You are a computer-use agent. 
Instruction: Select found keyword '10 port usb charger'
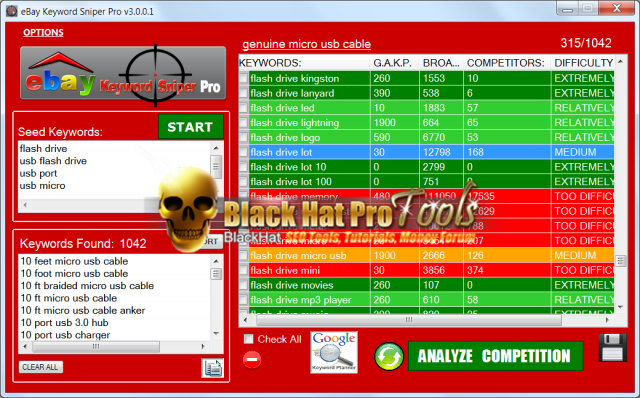click(65, 335)
